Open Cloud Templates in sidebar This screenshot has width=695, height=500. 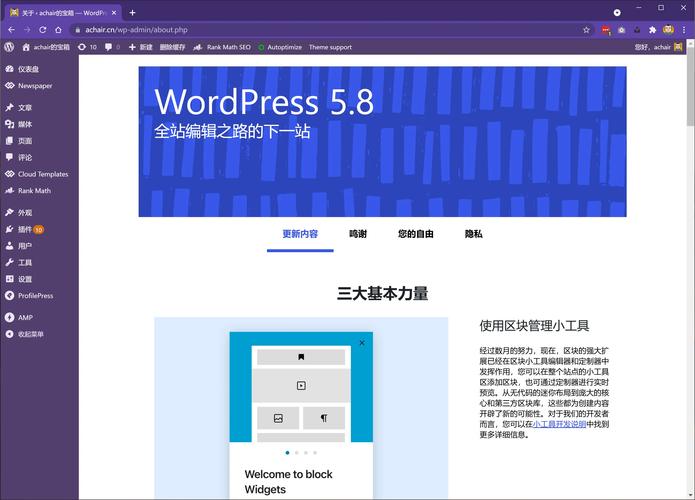[39, 174]
